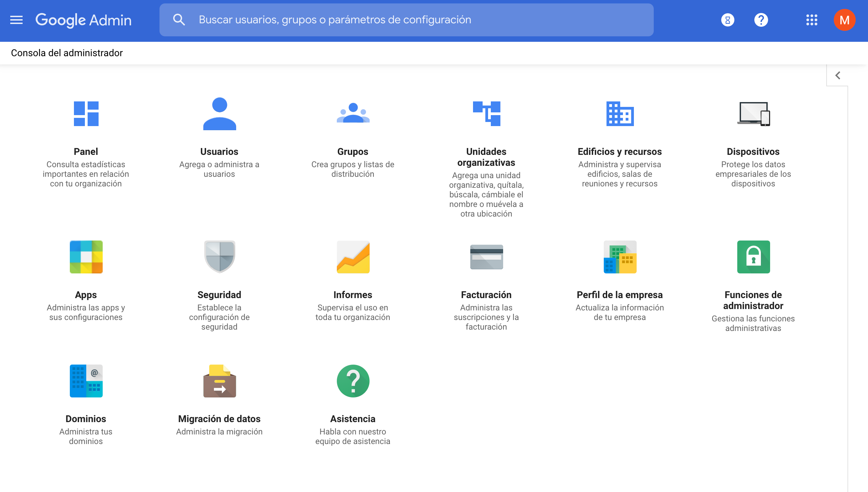
Task: Open the main hamburger menu
Action: pyautogui.click(x=16, y=20)
